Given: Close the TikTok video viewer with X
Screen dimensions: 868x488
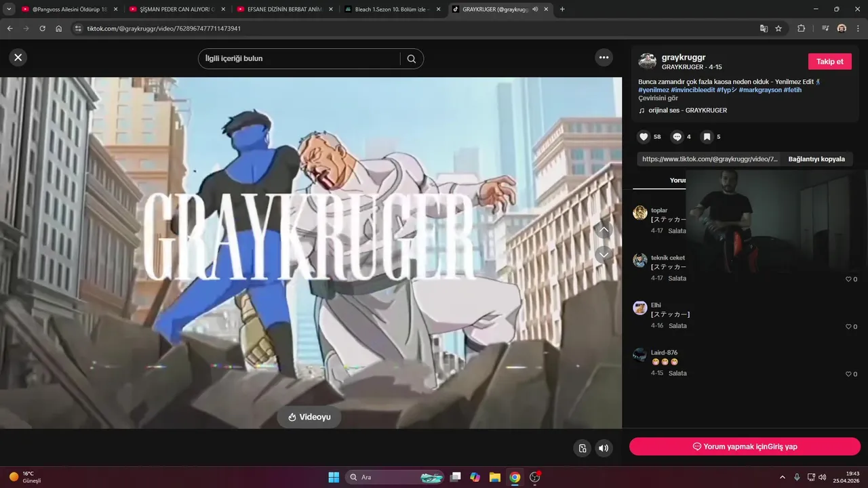Looking at the screenshot, I should (18, 58).
